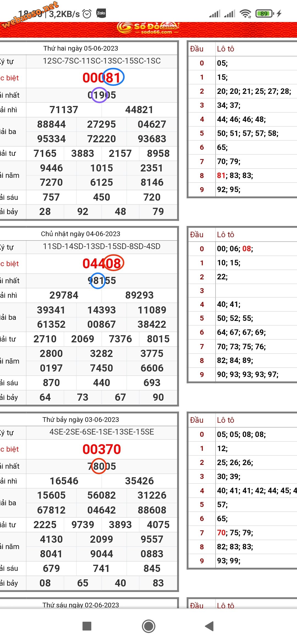Select lô tô row 93; 99

(229, 561)
